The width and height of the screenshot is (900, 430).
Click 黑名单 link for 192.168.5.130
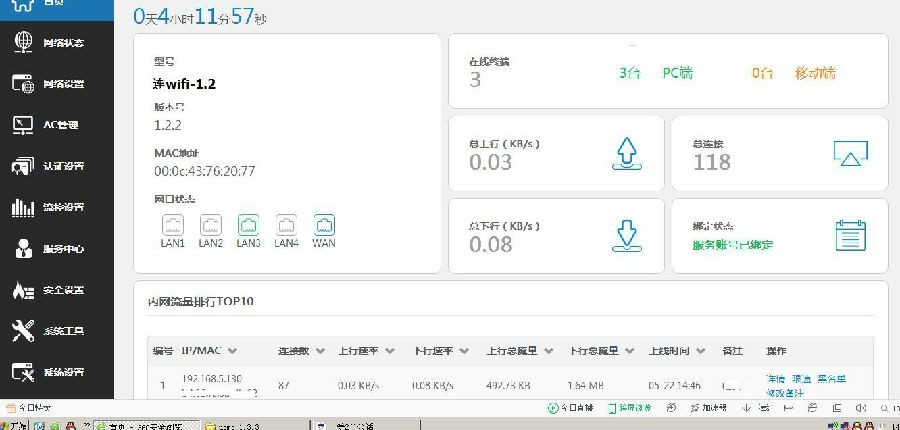[x=832, y=379]
